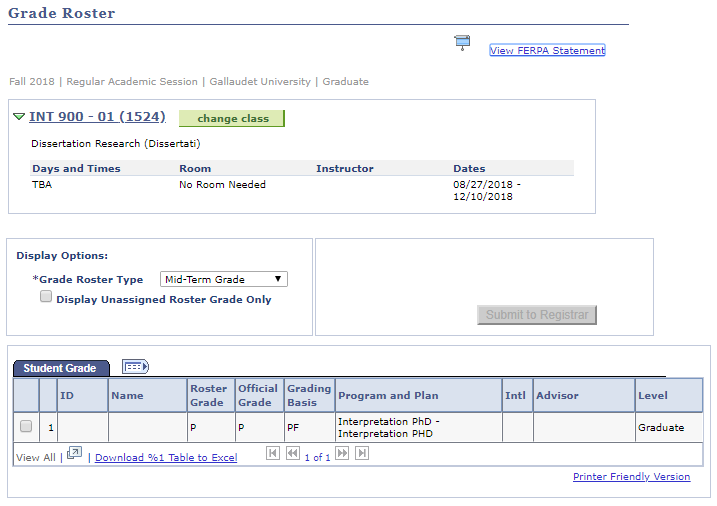Open the Printer Friendly Version link
Screen dimensions: 717x506
pos(631,477)
